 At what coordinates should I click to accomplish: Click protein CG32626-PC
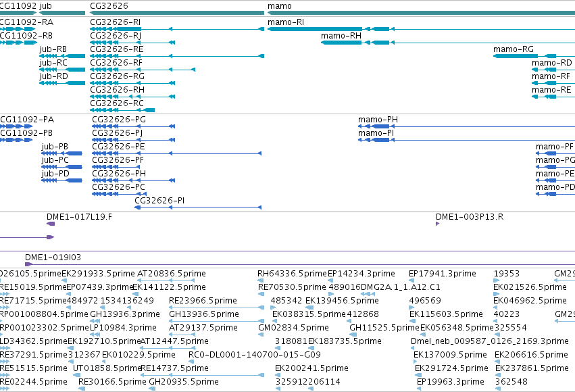click(118, 187)
